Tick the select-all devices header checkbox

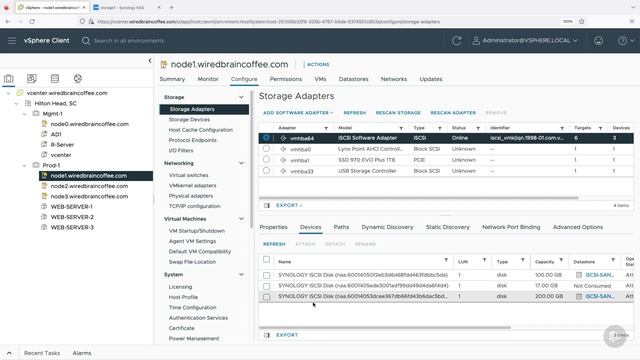[x=267, y=259]
